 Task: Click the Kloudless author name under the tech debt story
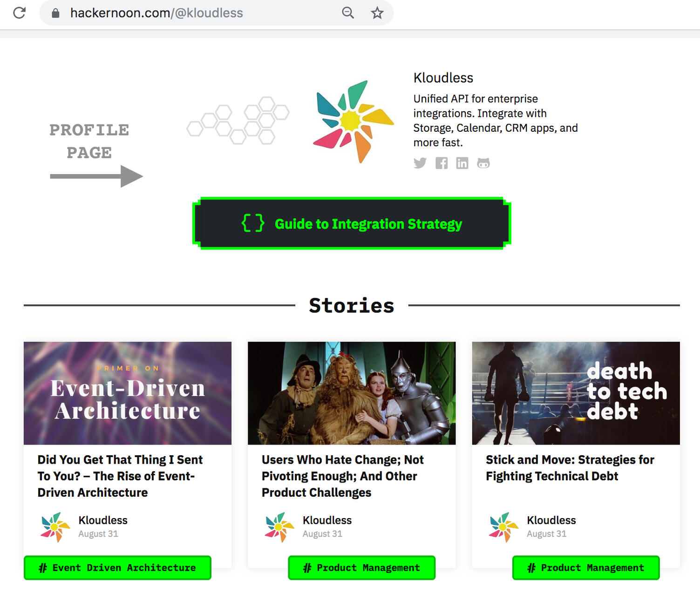coord(551,520)
